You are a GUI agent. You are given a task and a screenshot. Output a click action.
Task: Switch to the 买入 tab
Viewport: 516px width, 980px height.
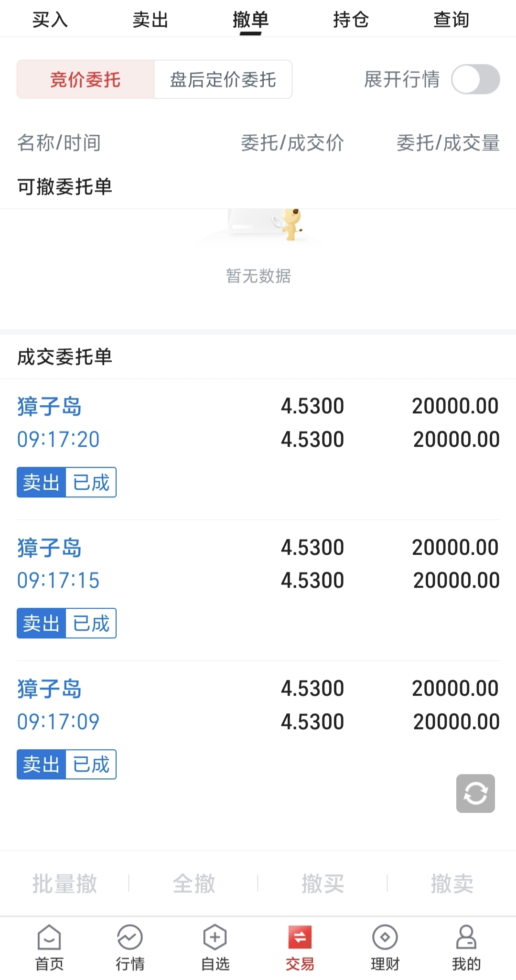[x=50, y=20]
